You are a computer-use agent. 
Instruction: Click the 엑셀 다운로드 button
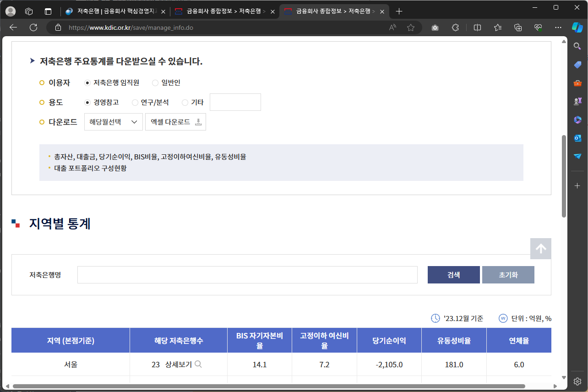tap(175, 122)
